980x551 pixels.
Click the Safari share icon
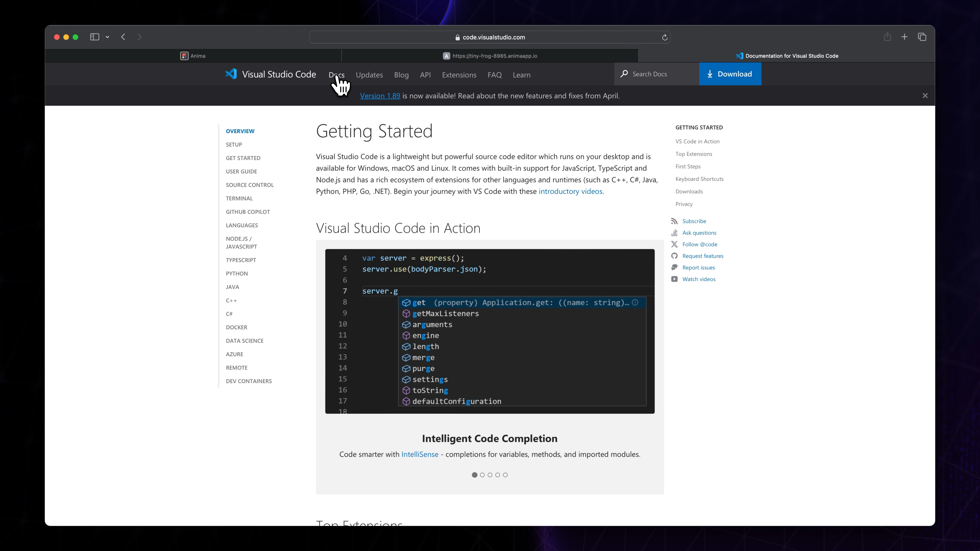(x=887, y=37)
